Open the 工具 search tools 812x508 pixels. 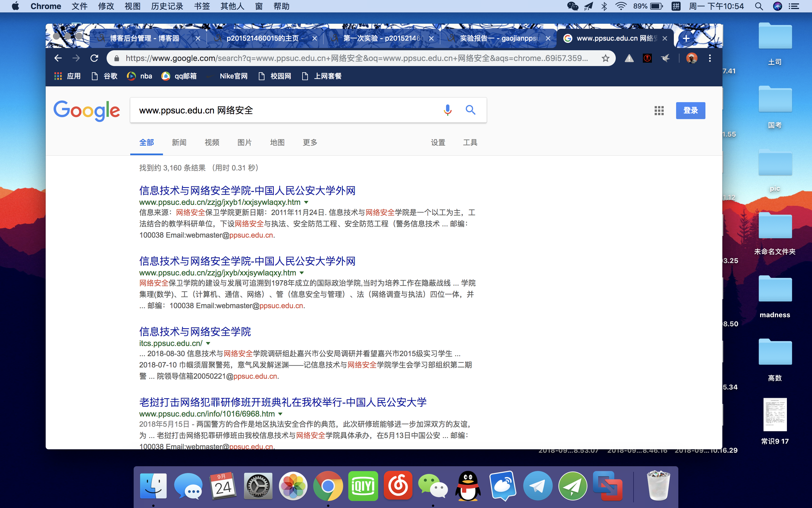tap(470, 143)
